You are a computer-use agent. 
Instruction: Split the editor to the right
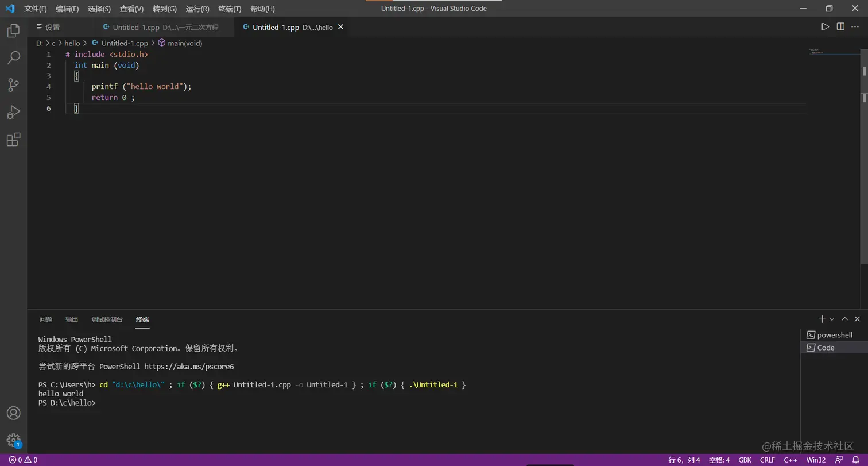pos(840,27)
